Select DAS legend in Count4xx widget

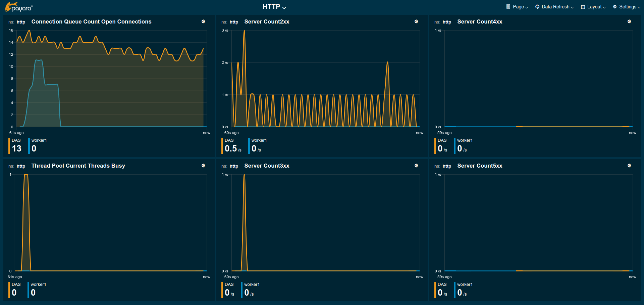point(441,145)
